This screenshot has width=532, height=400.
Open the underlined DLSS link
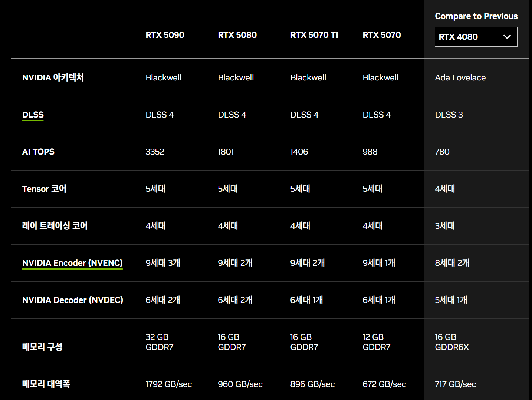(x=33, y=115)
